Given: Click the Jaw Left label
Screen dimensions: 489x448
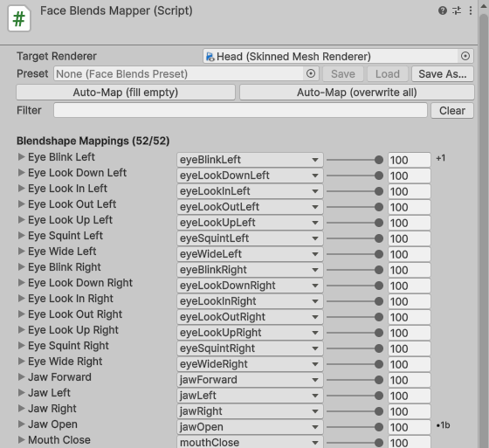Looking at the screenshot, I should pyautogui.click(x=49, y=392).
